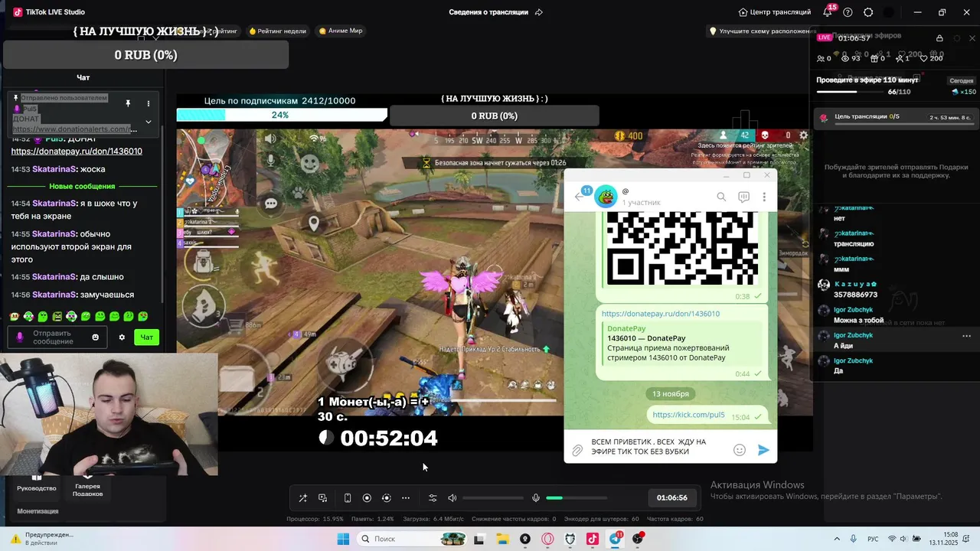The width and height of the screenshot is (980, 551).
Task: Open the Windows Start menu
Action: 343,539
